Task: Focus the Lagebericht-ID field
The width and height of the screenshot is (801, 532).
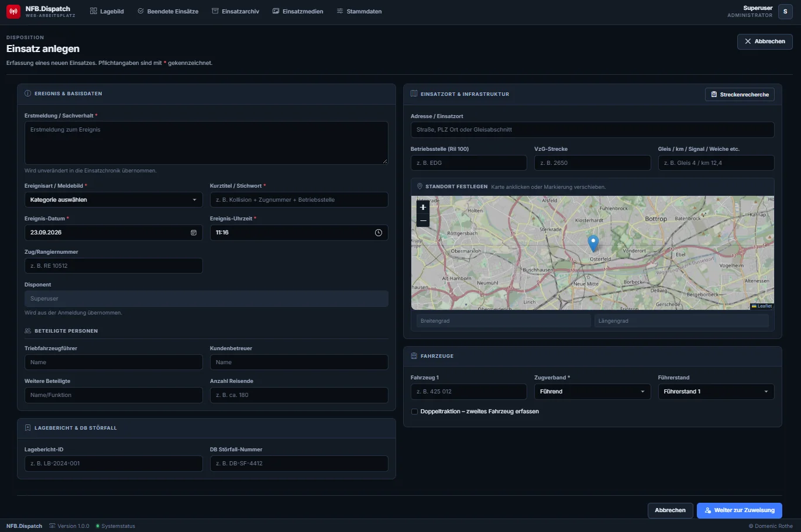Action: (x=114, y=464)
